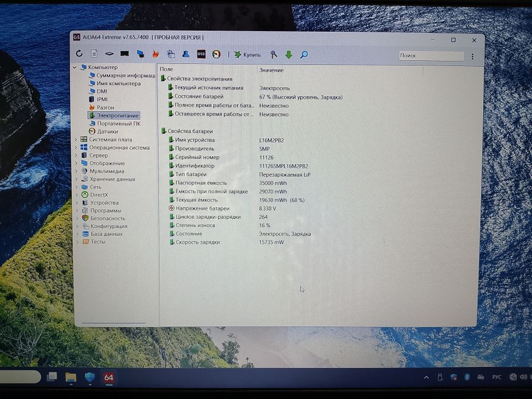Viewport: 532px width, 399px height.
Task: Select the Программы tree item
Action: [101, 210]
